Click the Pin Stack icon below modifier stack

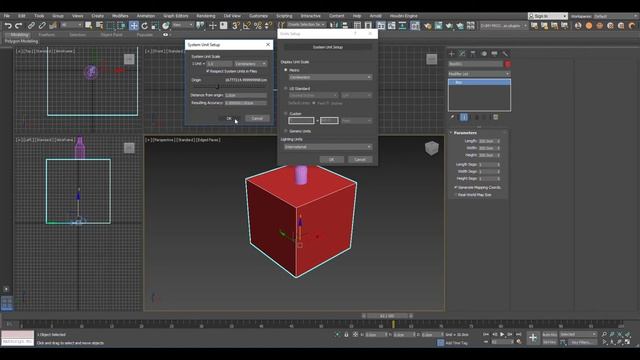[x=453, y=117]
